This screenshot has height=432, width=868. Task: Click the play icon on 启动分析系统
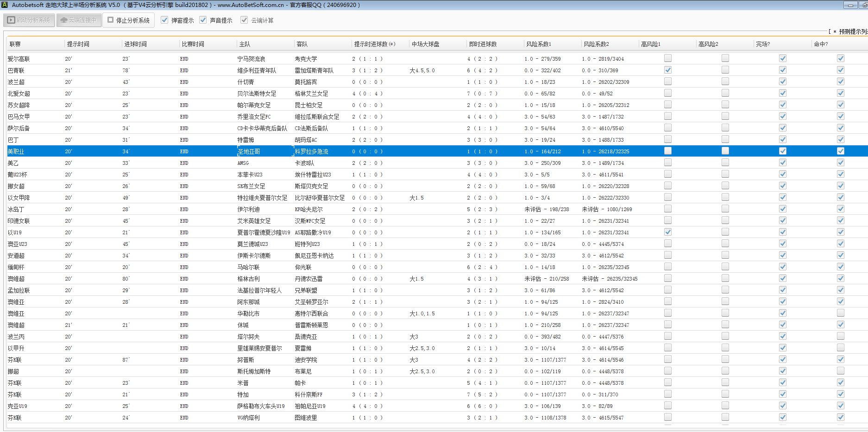(x=11, y=20)
